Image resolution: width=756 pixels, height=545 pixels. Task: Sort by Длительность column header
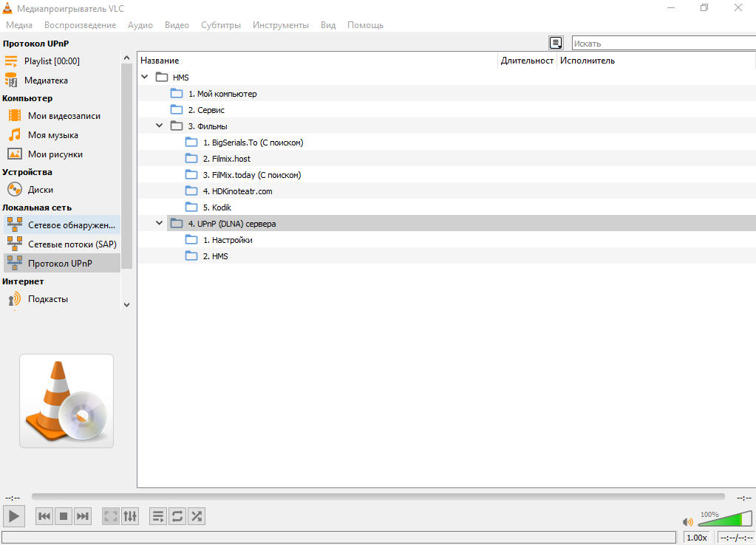(527, 61)
